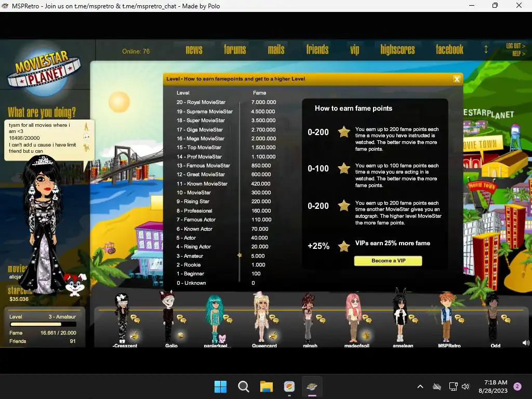Click your own movie star avatar

(42, 224)
